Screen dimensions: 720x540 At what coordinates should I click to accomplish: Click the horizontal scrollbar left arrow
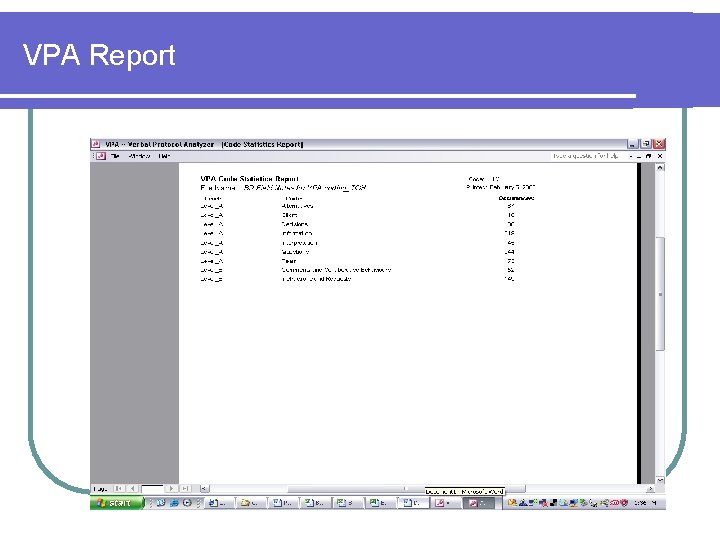(x=204, y=489)
